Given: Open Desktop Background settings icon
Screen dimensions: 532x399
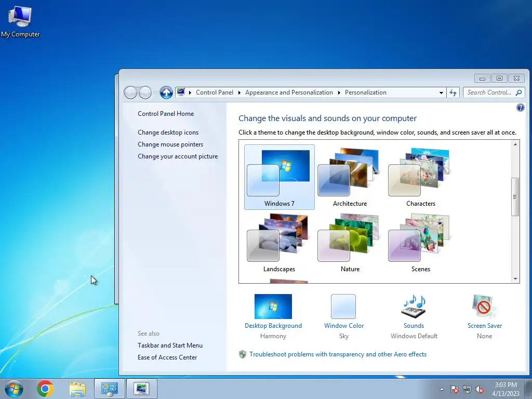Looking at the screenshot, I should coord(273,307).
